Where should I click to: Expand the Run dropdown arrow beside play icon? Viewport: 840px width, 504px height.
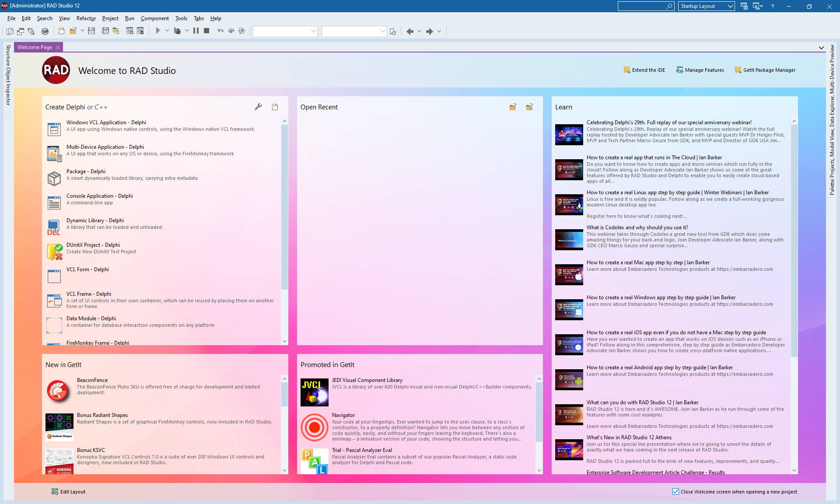[167, 31]
